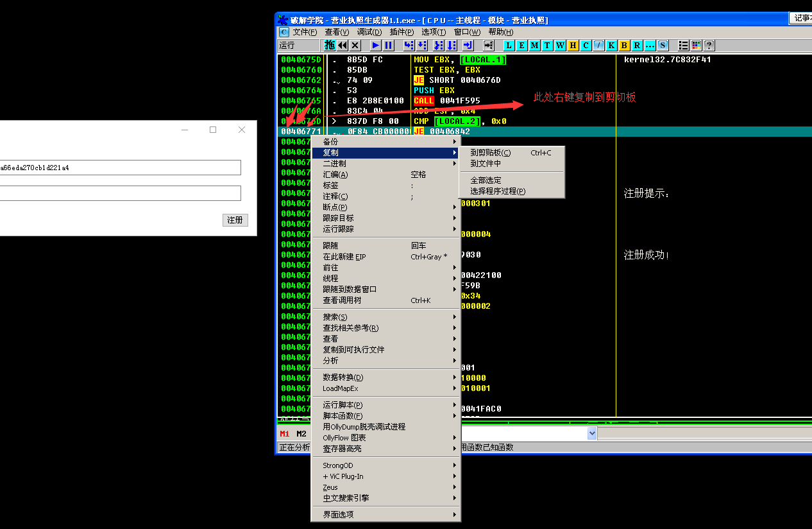Select 用OllyDump脱壳调试进程 in context menu
This screenshot has width=812, height=529.
(385, 427)
